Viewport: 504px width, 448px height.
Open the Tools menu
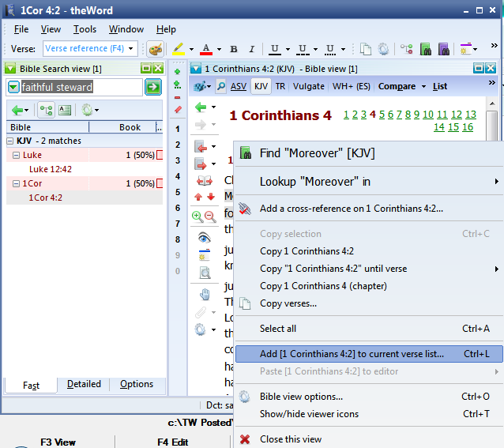(x=85, y=29)
